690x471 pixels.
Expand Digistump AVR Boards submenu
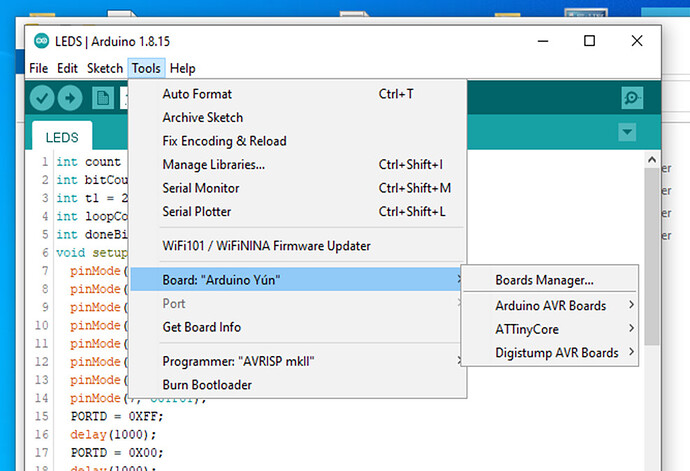[x=550, y=353]
